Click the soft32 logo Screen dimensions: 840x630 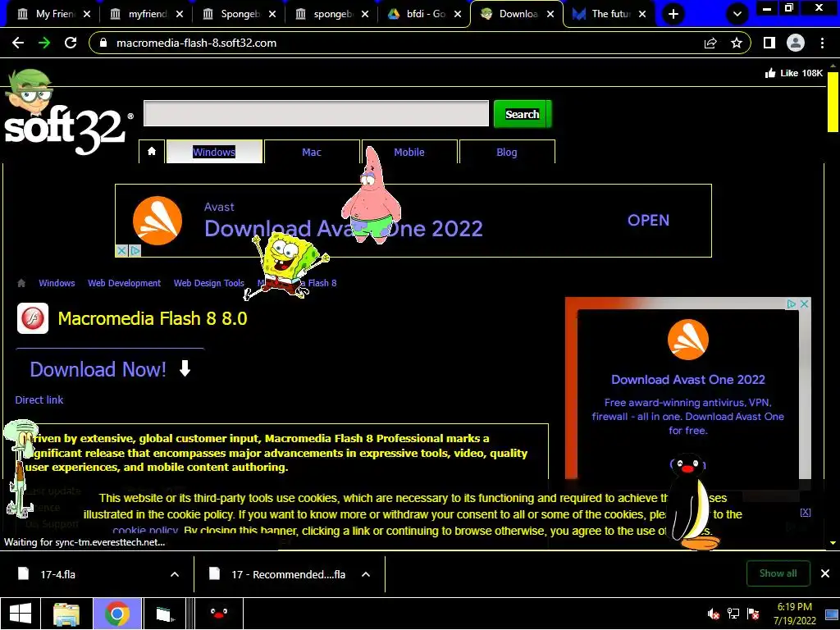click(x=67, y=112)
